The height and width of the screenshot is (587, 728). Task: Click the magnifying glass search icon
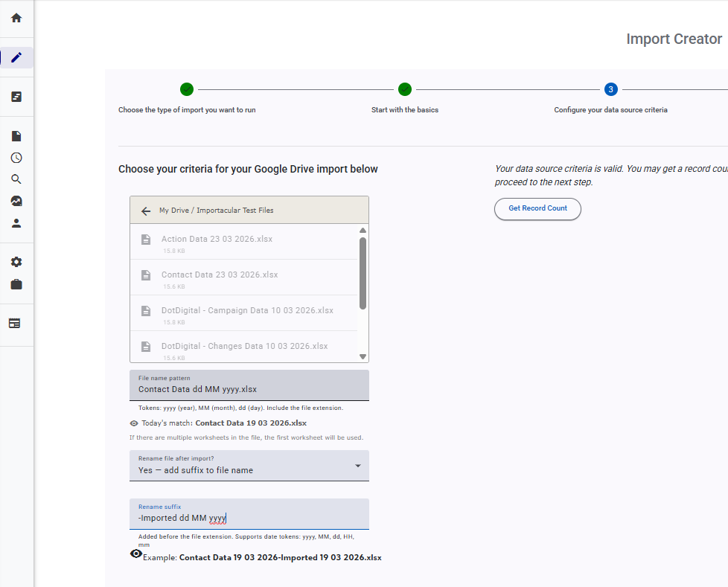[16, 179]
